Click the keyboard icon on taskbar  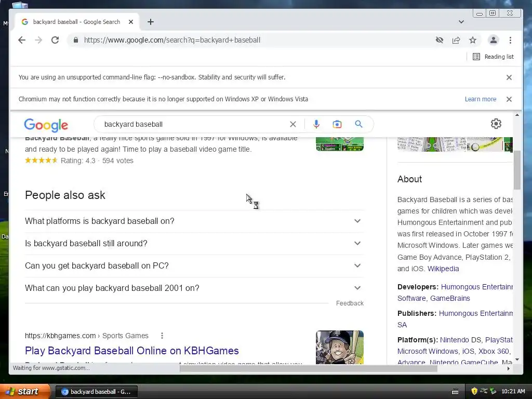pyautogui.click(x=455, y=392)
